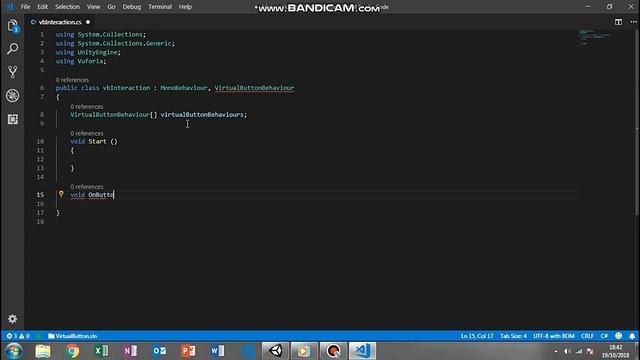This screenshot has width=640, height=360.
Task: Switch to the media player taskbar icon
Action: pos(304,351)
